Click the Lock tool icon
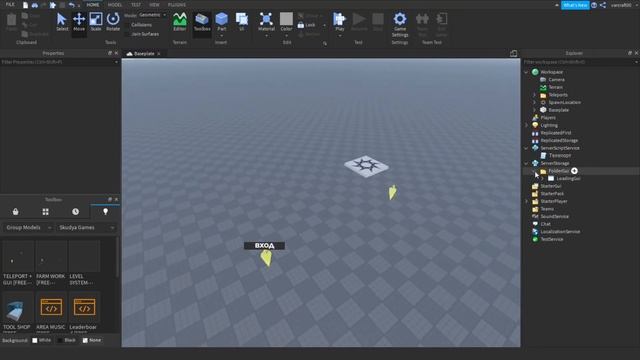 [x=301, y=25]
